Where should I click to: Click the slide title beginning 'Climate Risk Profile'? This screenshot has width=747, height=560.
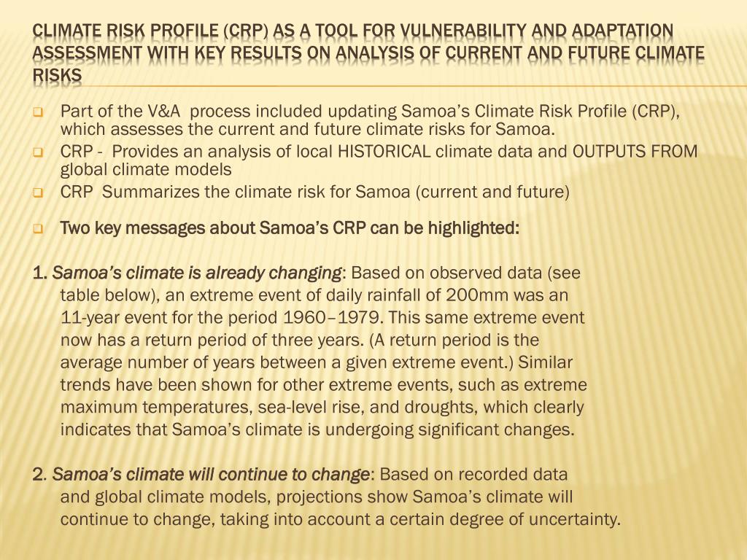coord(368,53)
